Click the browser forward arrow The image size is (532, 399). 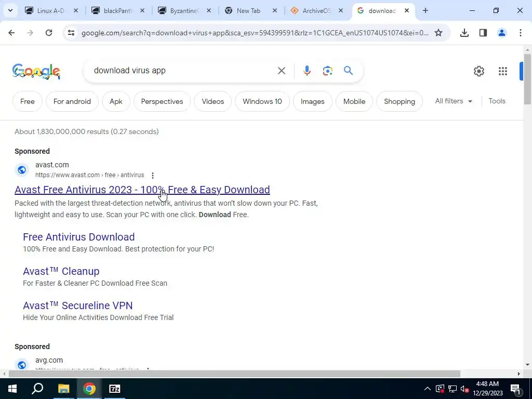[30, 33]
